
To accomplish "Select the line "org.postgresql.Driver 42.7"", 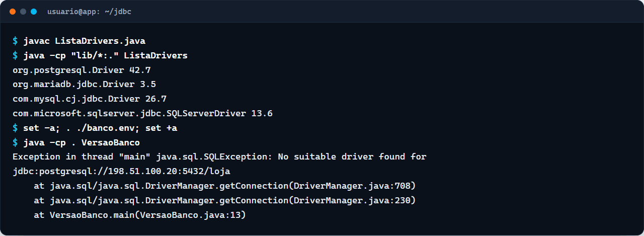I will [82, 70].
